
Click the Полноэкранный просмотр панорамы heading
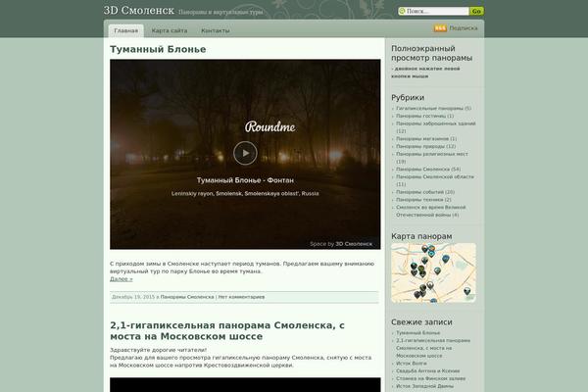pyautogui.click(x=431, y=53)
